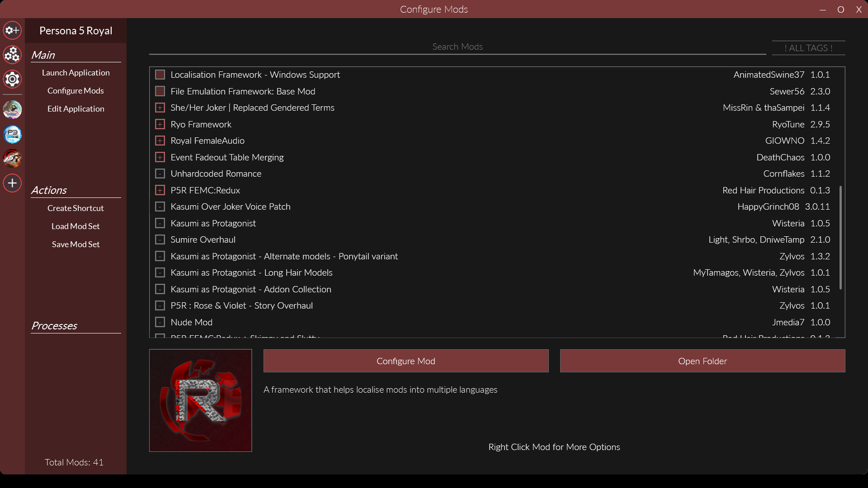Click the author name Jmedia7
868x488 pixels.
tap(788, 322)
